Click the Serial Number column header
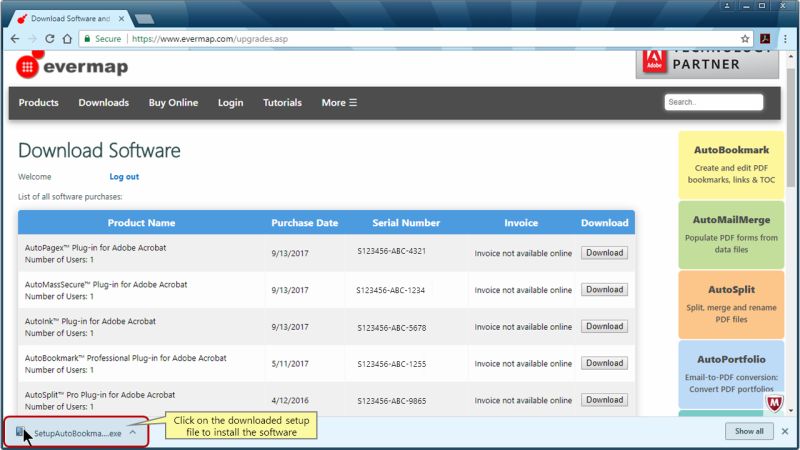800x450 pixels. pyautogui.click(x=406, y=223)
